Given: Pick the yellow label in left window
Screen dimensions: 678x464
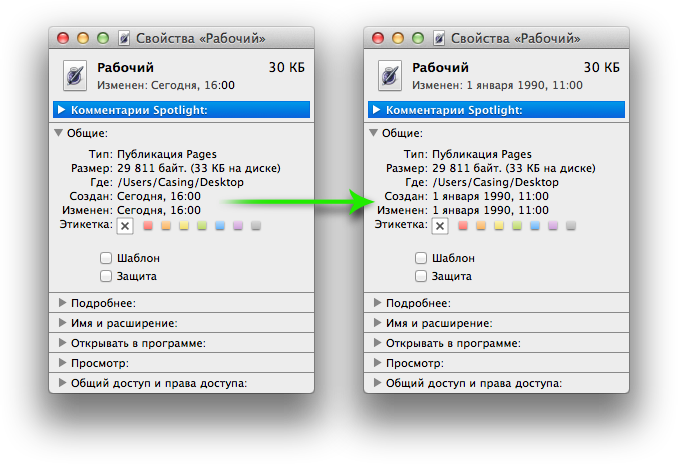Looking at the screenshot, I should pyautogui.click(x=184, y=225).
